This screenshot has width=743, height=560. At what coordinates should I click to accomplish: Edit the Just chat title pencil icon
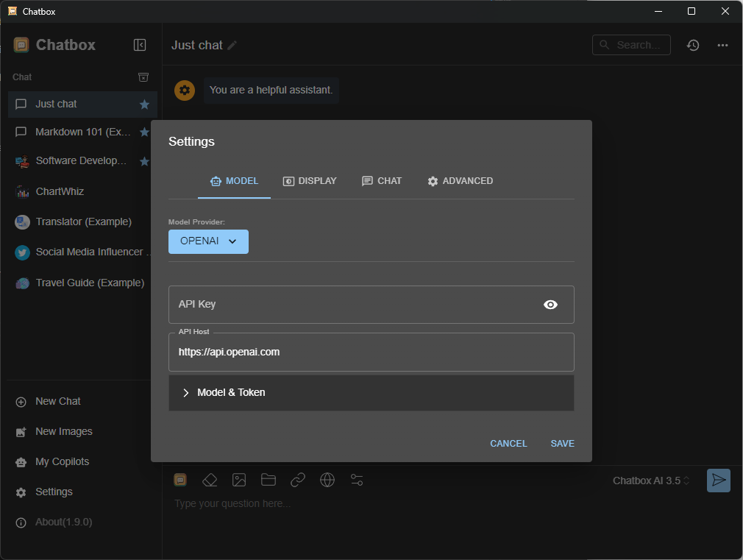tap(232, 46)
